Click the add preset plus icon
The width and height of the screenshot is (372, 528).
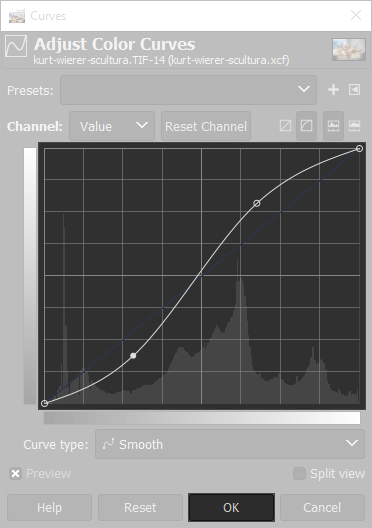coord(333,90)
